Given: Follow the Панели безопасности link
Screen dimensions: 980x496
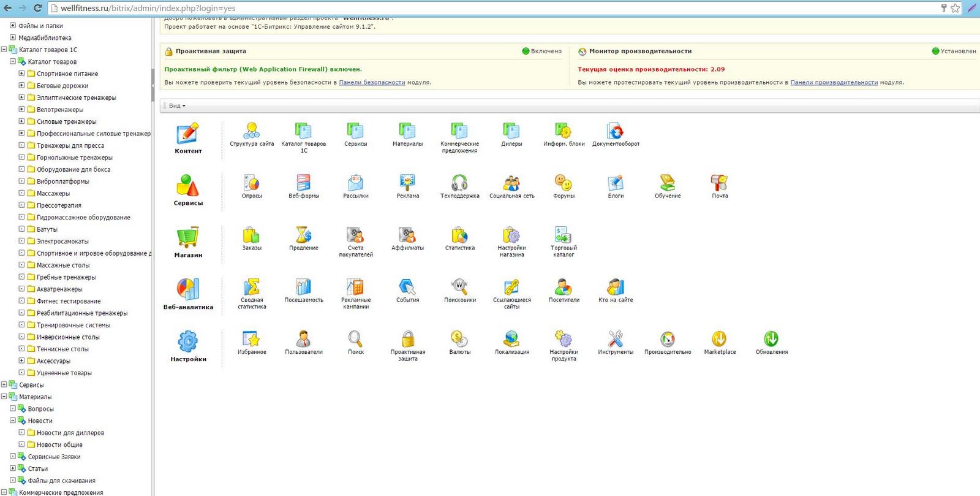Looking at the screenshot, I should (372, 82).
